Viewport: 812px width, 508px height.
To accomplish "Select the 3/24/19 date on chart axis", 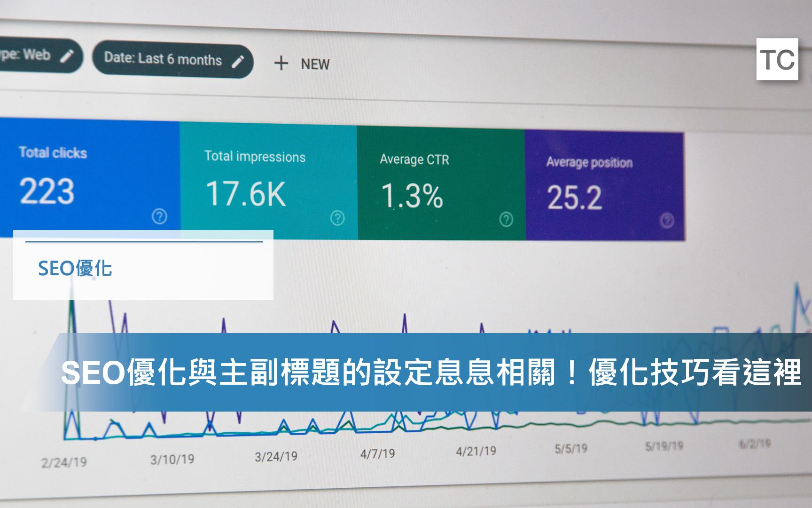I will tap(276, 456).
